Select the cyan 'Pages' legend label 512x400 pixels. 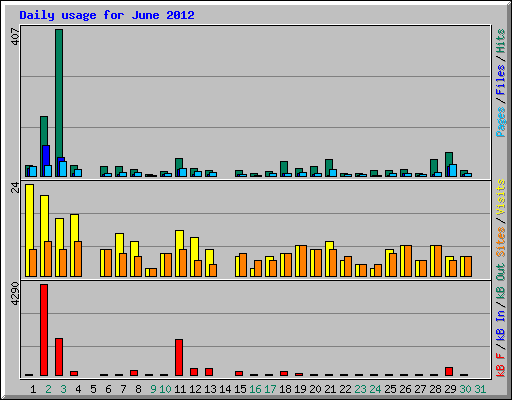coord(500,122)
